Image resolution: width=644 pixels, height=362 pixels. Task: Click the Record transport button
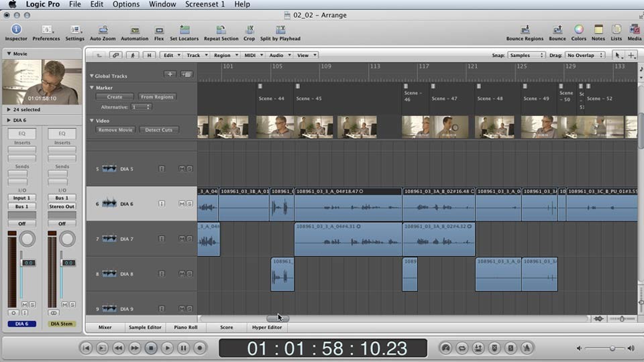[200, 348]
